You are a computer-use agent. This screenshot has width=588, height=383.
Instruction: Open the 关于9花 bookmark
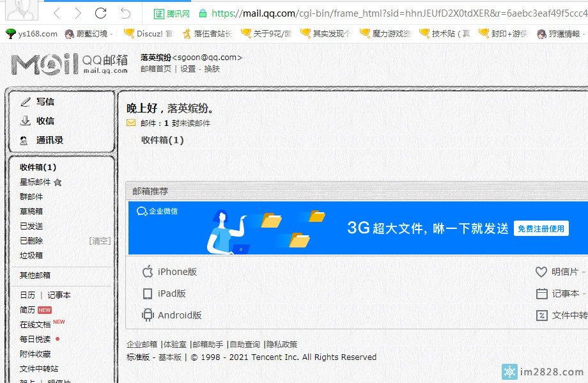[267, 34]
